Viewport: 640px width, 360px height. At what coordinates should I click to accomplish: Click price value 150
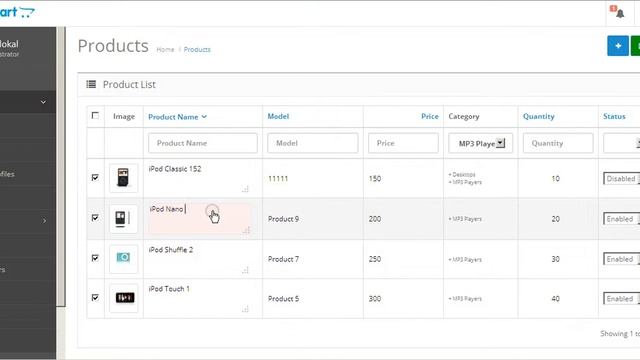[x=375, y=178]
